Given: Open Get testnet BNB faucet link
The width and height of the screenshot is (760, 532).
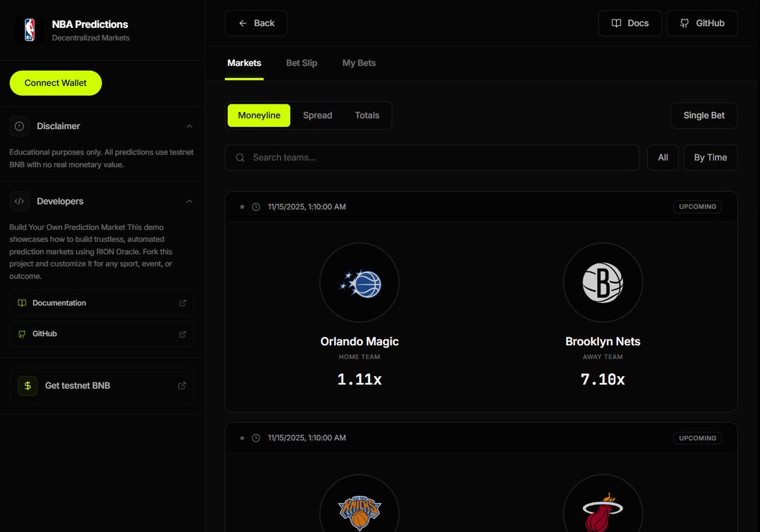Looking at the screenshot, I should [102, 386].
